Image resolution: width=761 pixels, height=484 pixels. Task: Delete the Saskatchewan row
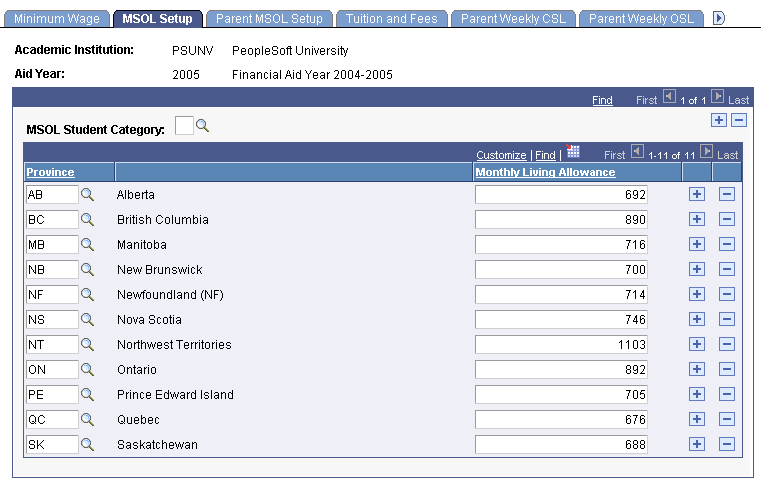[727, 445]
